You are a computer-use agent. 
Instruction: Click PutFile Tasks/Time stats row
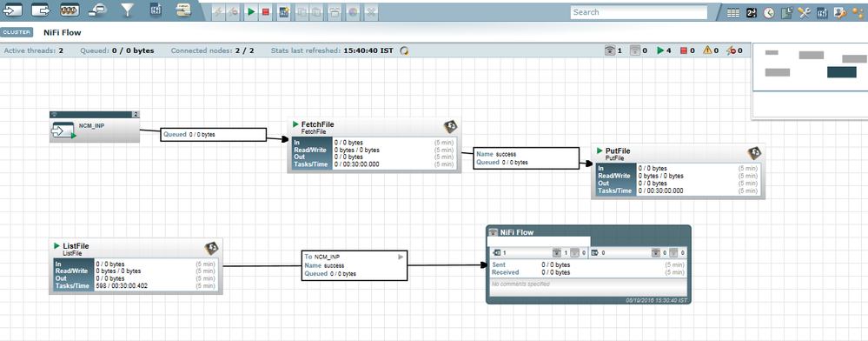(679, 191)
